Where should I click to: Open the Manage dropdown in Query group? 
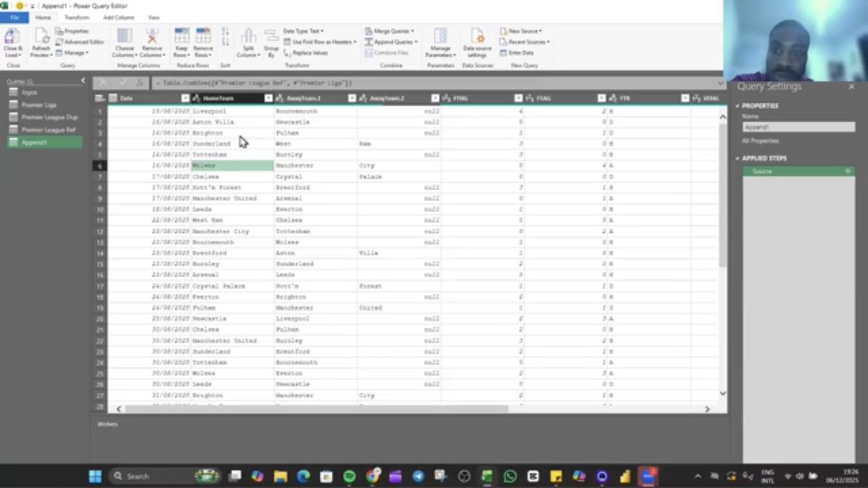coord(72,53)
